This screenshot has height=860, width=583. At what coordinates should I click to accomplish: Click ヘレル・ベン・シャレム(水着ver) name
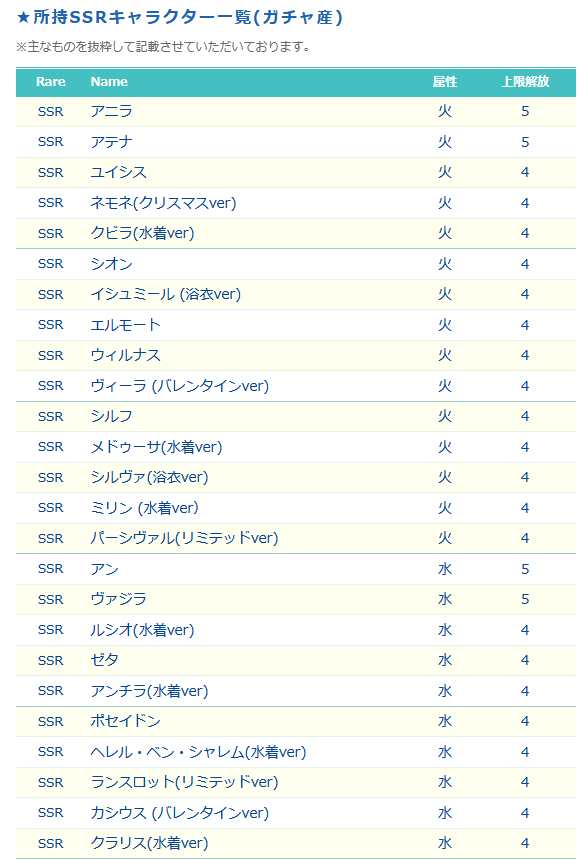(199, 751)
